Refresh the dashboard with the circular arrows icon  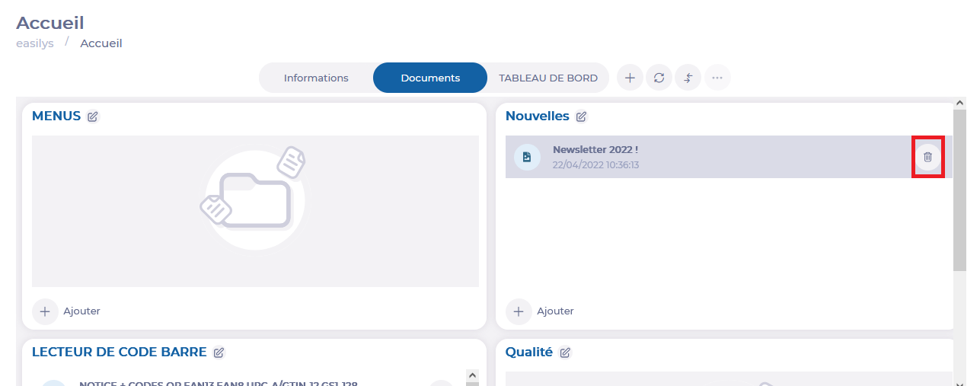pyautogui.click(x=659, y=78)
